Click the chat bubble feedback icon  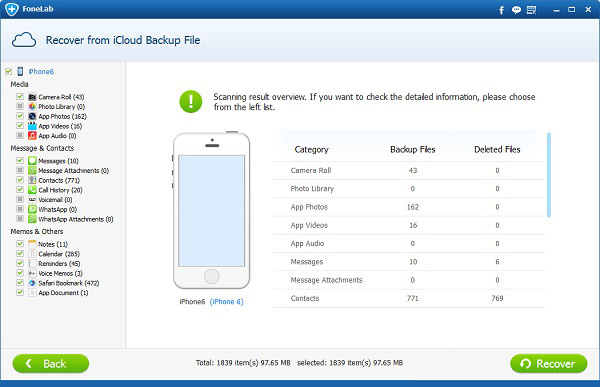coord(516,10)
